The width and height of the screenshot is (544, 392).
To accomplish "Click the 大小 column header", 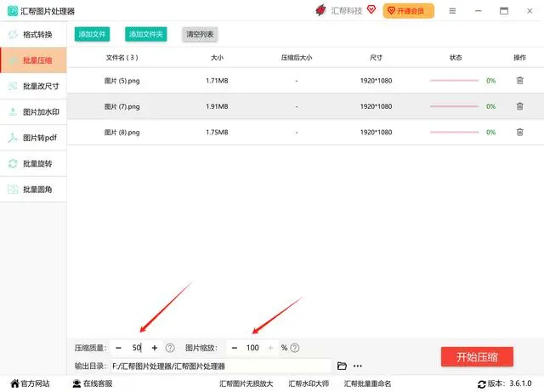I will click(218, 58).
